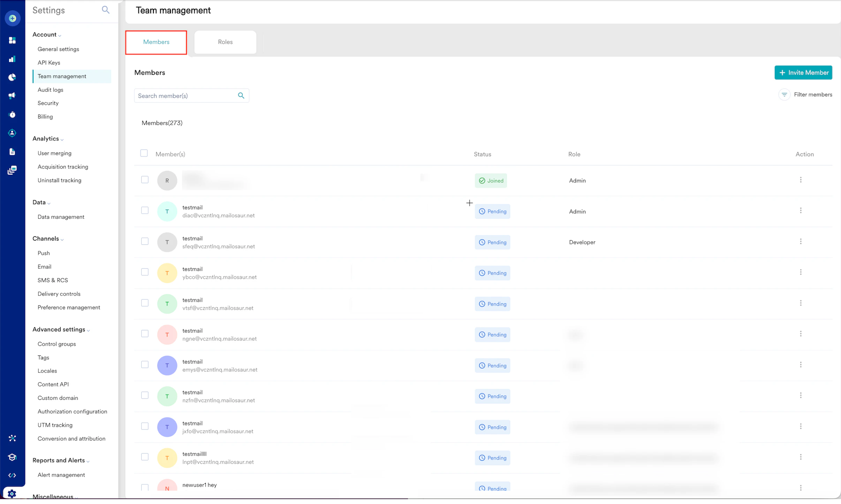This screenshot has width=841, height=504.
Task: Open the code brackets developer icon
Action: (12, 475)
